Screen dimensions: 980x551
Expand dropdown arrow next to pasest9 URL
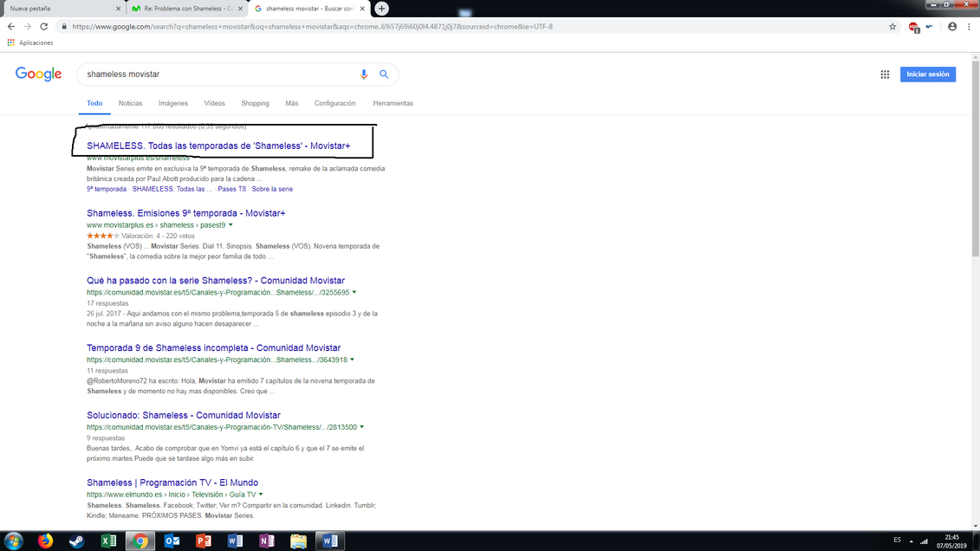(x=230, y=225)
